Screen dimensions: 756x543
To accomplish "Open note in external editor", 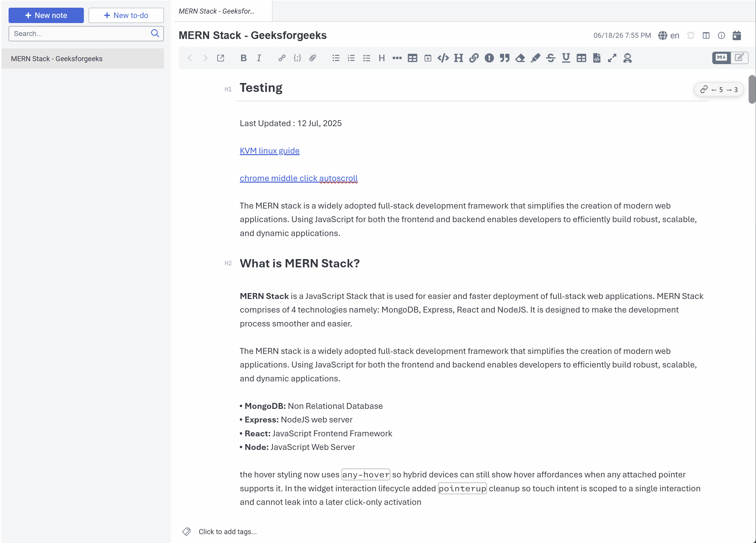I will coord(221,58).
